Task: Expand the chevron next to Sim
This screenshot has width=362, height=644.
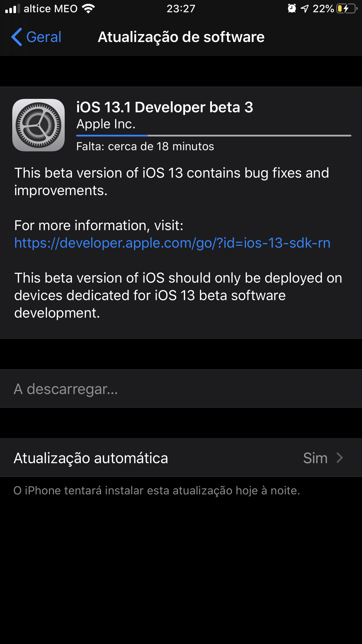Action: click(x=340, y=458)
